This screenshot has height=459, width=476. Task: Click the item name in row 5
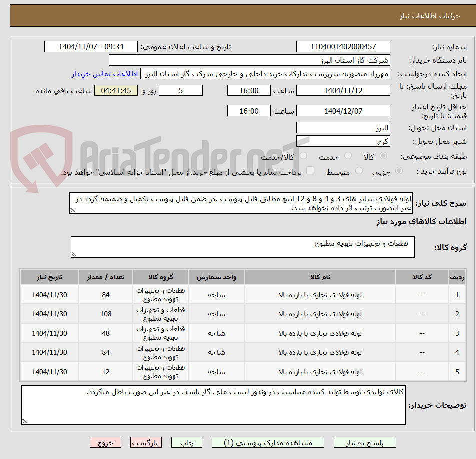point(320,372)
